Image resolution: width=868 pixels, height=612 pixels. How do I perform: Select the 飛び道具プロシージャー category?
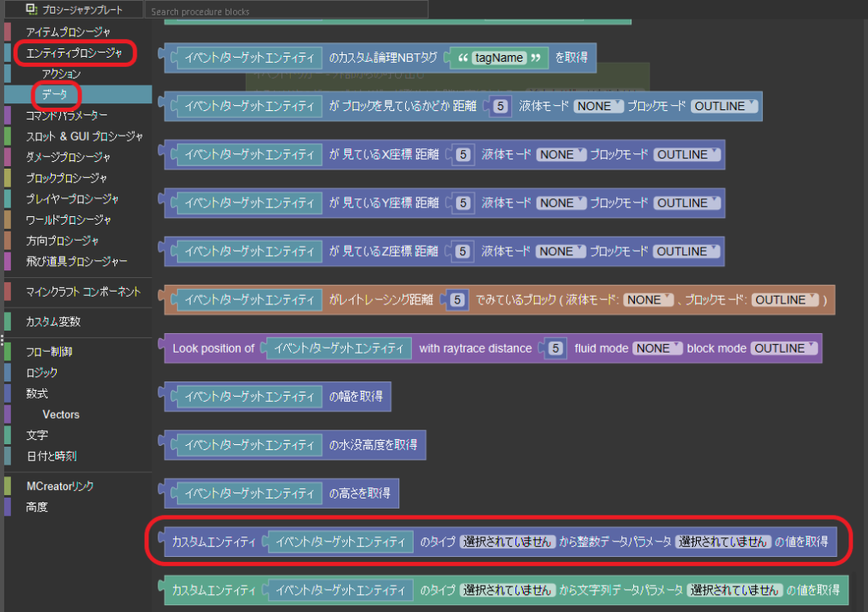(x=76, y=261)
